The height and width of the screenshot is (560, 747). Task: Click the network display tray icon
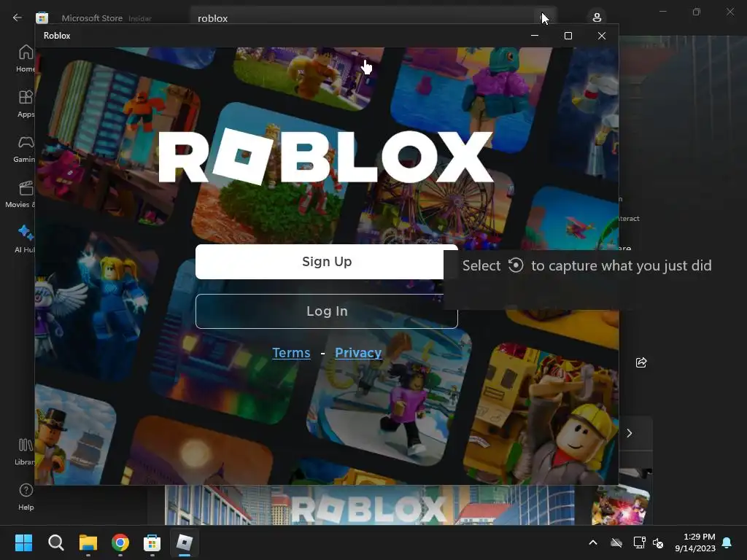coord(639,542)
